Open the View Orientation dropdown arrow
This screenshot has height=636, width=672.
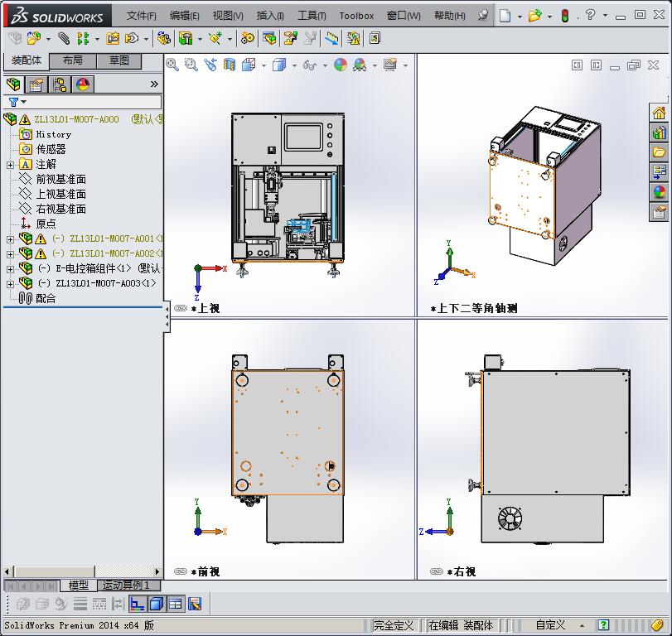(x=263, y=65)
